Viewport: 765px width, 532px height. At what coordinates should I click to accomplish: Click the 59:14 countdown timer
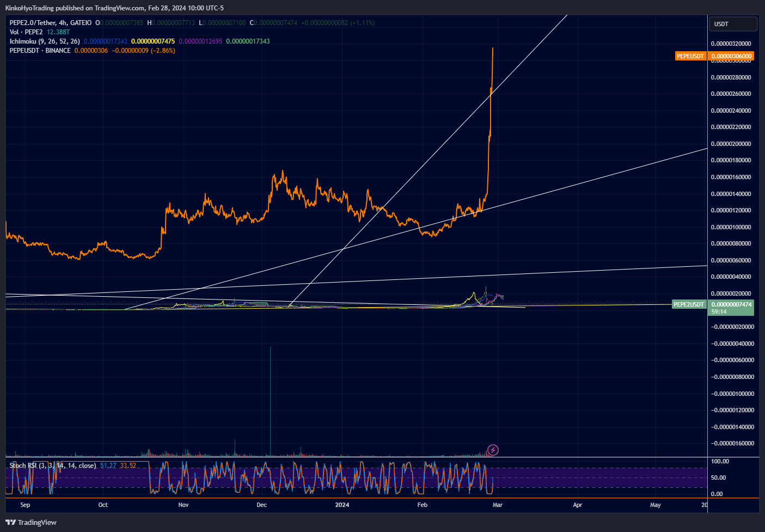pyautogui.click(x=719, y=311)
